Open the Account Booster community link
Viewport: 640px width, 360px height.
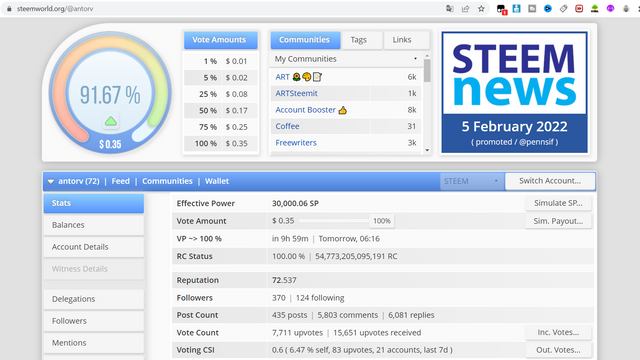305,110
